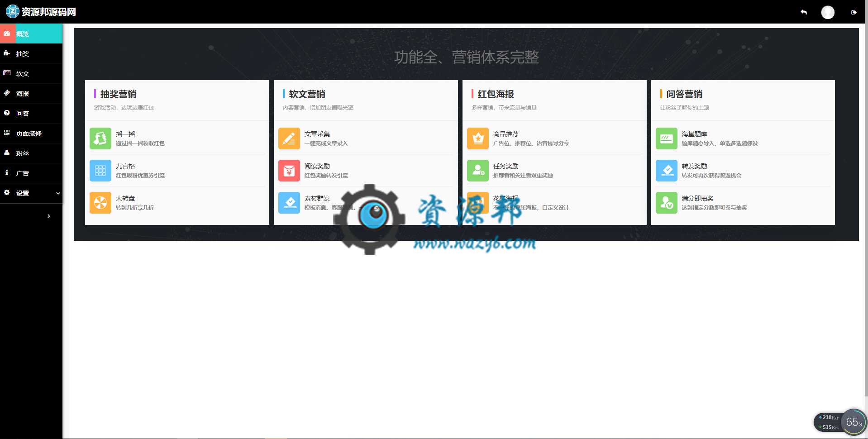Click the user icon beside 粉丝

[x=7, y=153]
